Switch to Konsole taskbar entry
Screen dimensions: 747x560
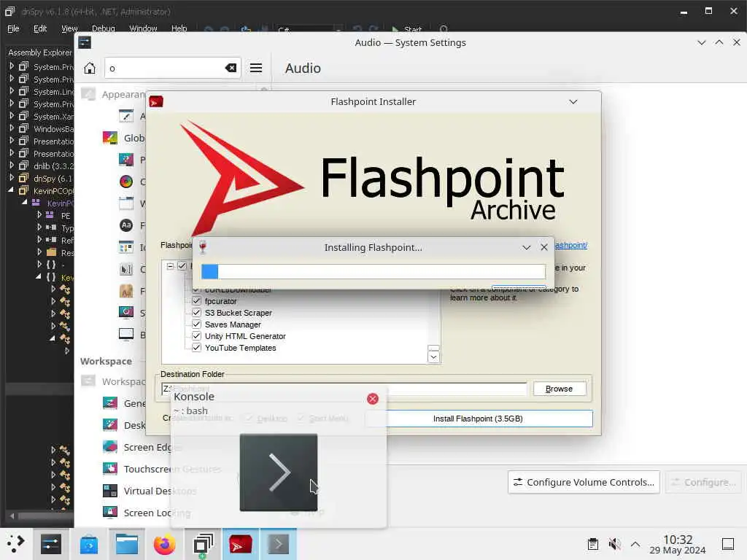[278, 544]
